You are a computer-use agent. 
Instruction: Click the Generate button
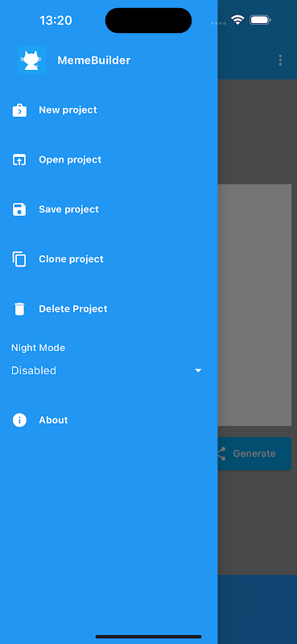254,453
